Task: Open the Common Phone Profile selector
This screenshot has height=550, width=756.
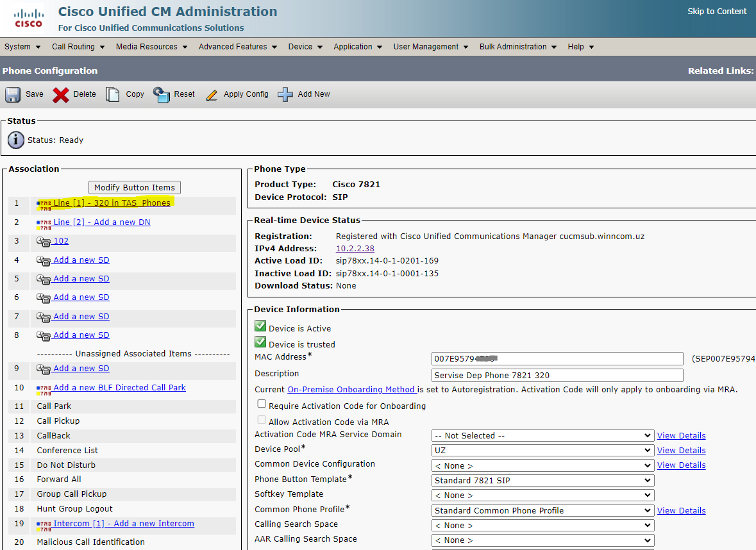Action: 542,510
